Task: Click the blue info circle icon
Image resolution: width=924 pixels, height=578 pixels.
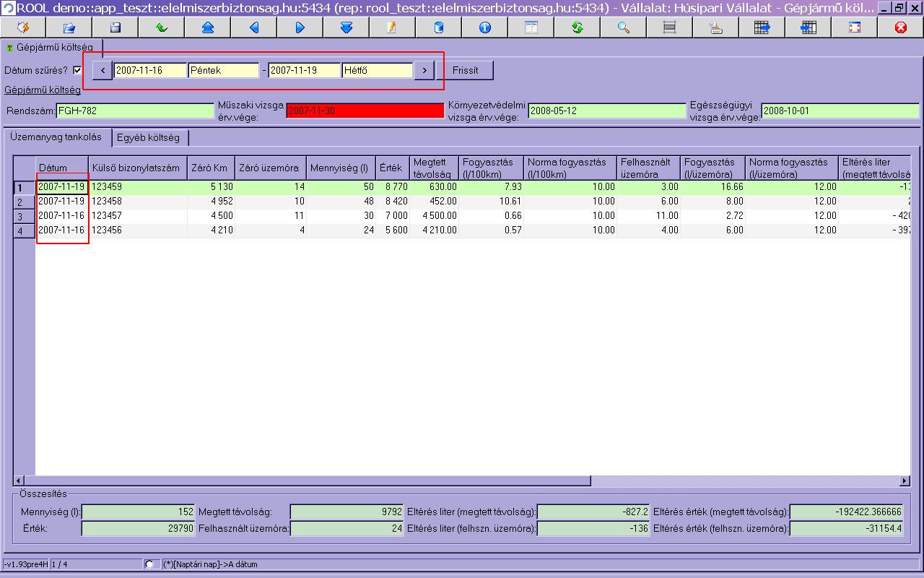Action: (x=485, y=27)
